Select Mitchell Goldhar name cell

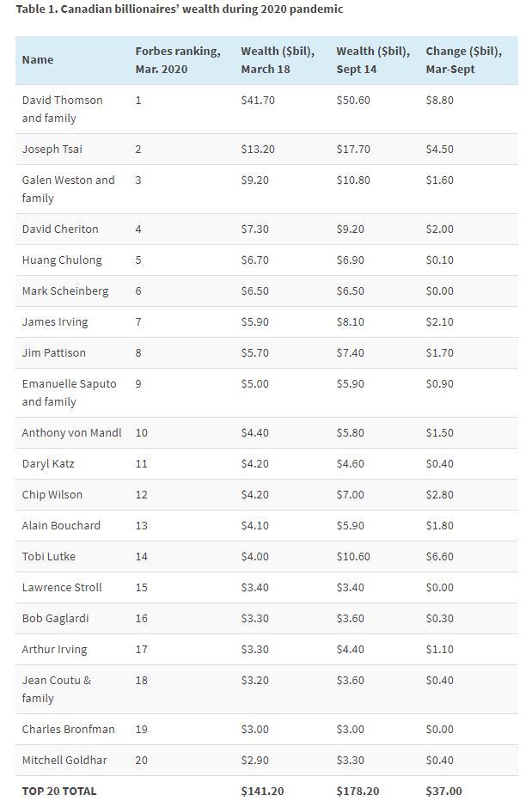point(64,760)
